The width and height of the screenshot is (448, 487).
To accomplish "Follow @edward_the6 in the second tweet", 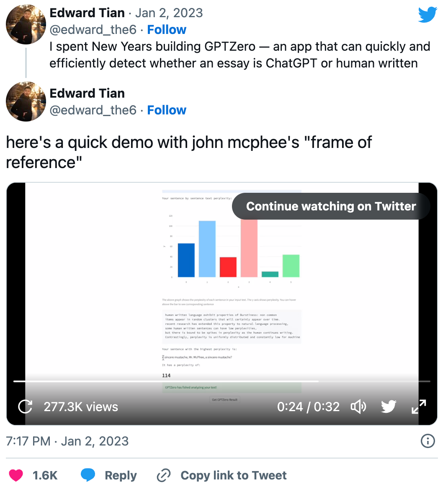I will coord(167,110).
